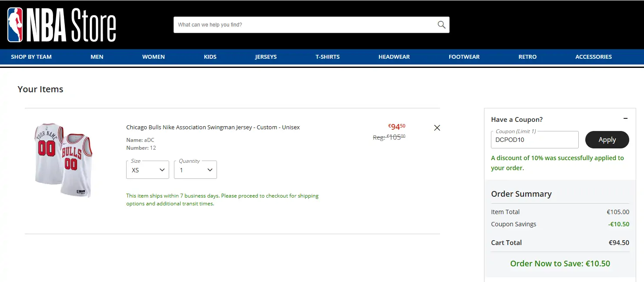
Task: Remove the Bulls jersey from cart
Action: tap(437, 128)
